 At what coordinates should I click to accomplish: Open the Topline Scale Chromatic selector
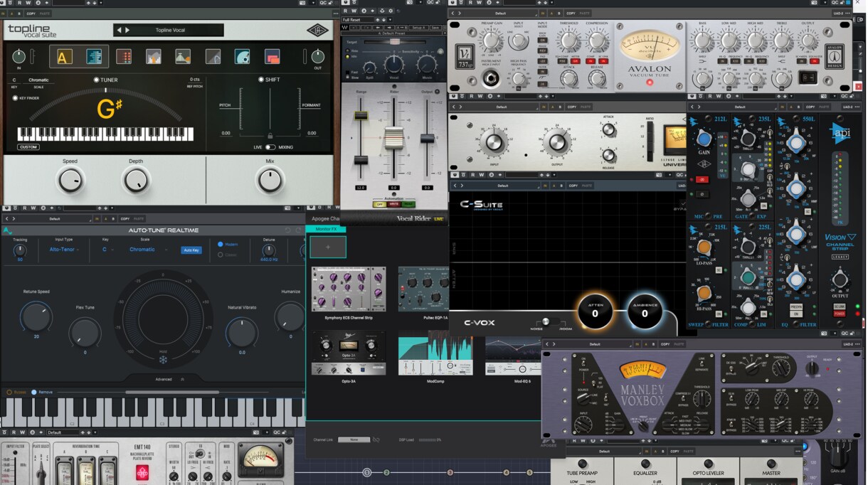(x=38, y=80)
